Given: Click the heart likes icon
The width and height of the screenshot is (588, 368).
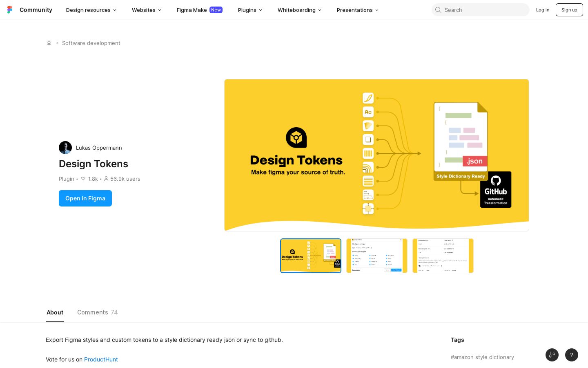Looking at the screenshot, I should 83,179.
